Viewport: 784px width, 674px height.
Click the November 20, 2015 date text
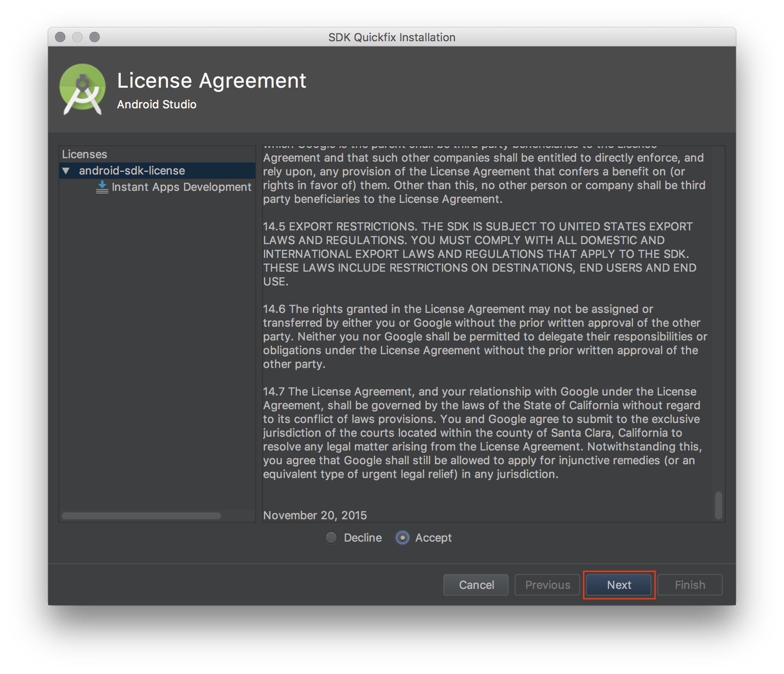tap(315, 515)
